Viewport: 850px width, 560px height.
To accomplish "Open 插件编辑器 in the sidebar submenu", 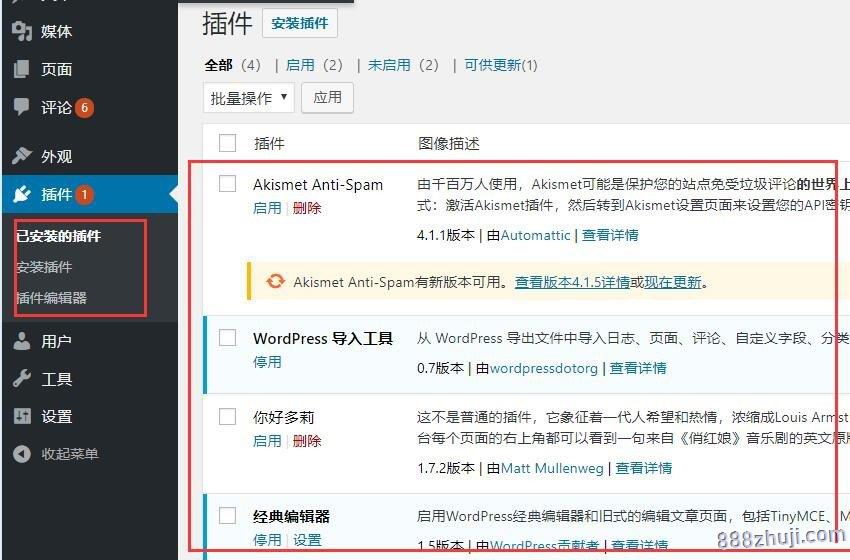I will click(x=51, y=298).
